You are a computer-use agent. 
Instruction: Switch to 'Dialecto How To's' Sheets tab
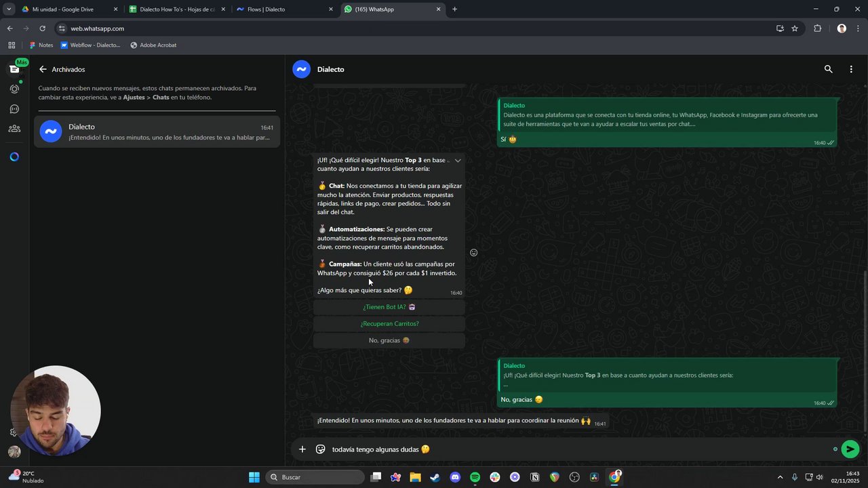[177, 9]
